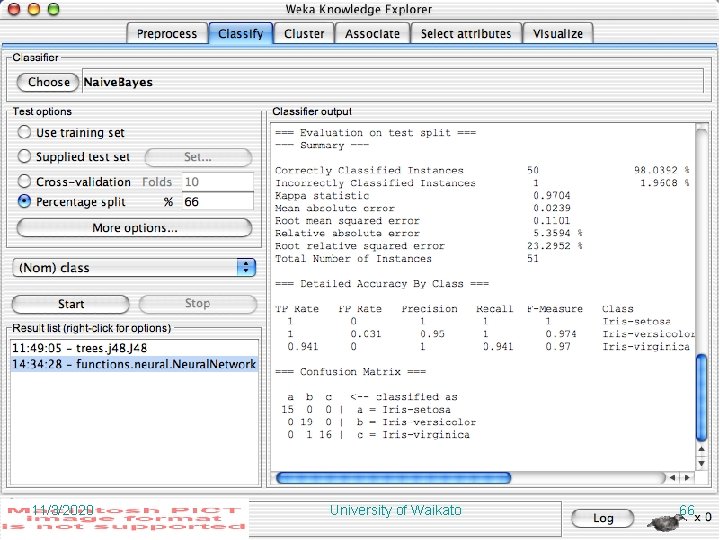Click the Iris-setosa confusion matrix row
720x540 pixels.
point(366,410)
